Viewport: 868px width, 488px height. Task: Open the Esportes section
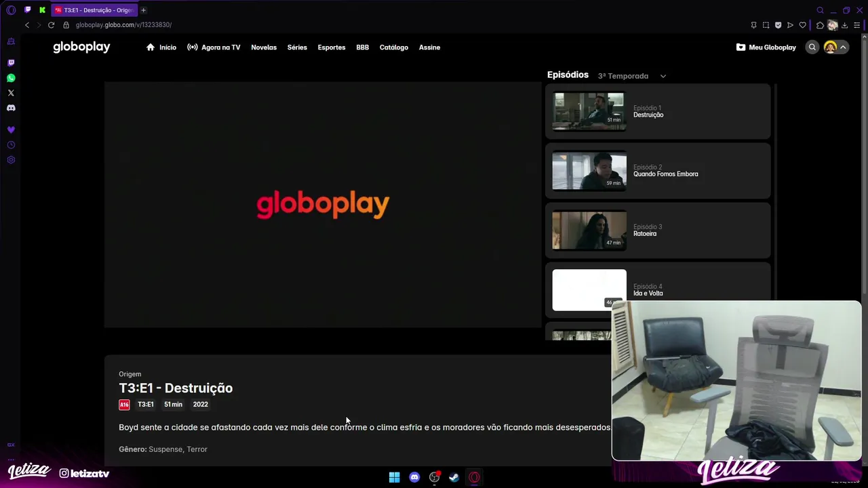pos(332,47)
